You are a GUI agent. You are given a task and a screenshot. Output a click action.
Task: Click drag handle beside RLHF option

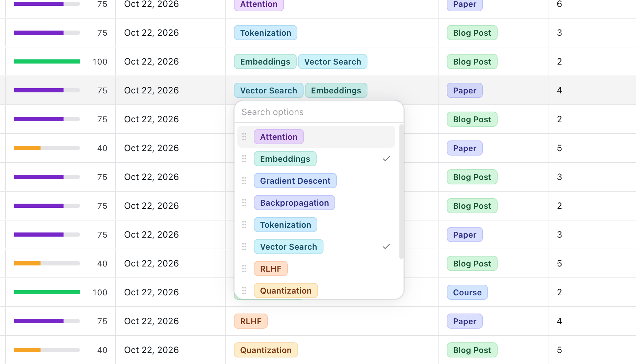tap(244, 269)
